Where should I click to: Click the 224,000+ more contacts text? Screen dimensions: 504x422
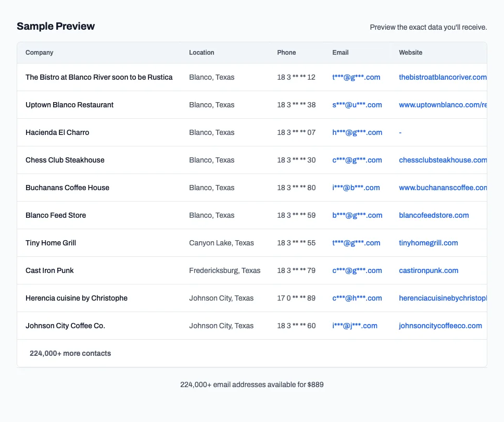click(x=70, y=353)
